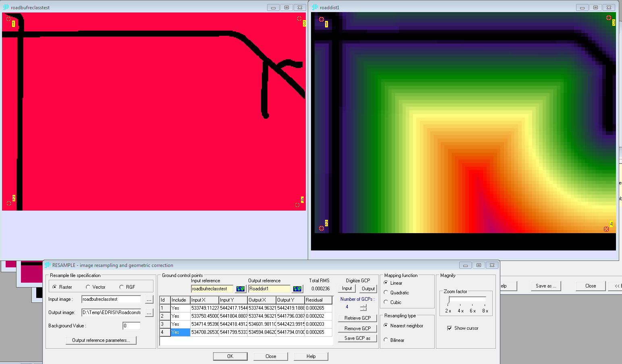The image size is (622, 364).
Task: Click the globe icon beside Input reference
Action: pyautogui.click(x=240, y=289)
